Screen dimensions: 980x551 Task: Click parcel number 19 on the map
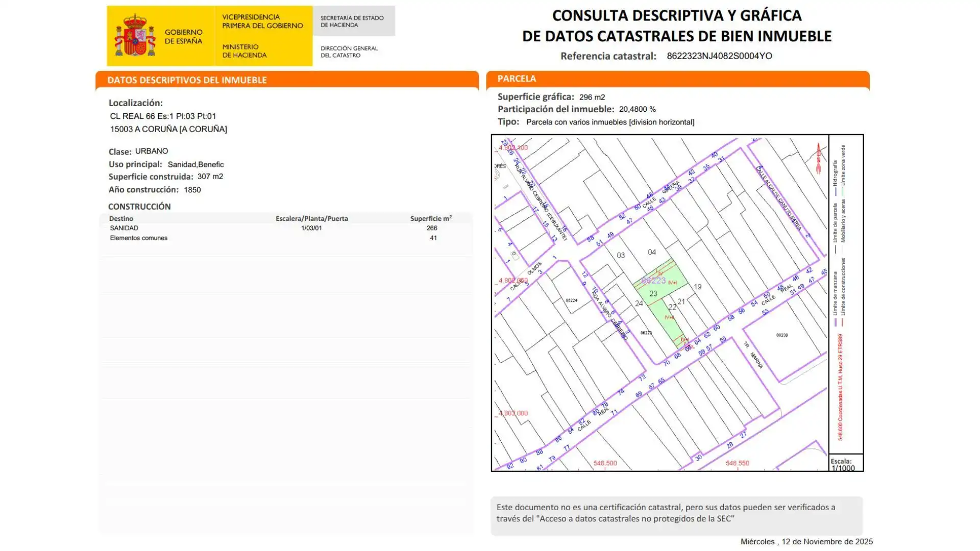(698, 287)
